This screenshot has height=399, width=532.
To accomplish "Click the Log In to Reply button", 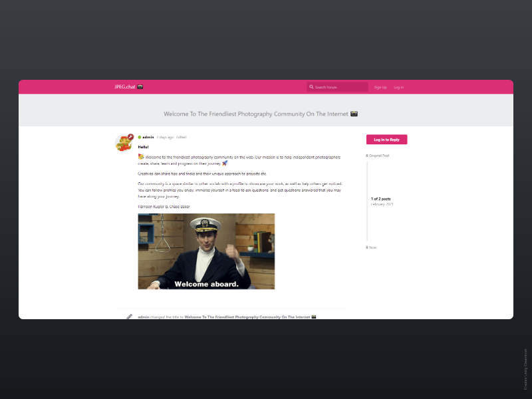I will click(387, 140).
